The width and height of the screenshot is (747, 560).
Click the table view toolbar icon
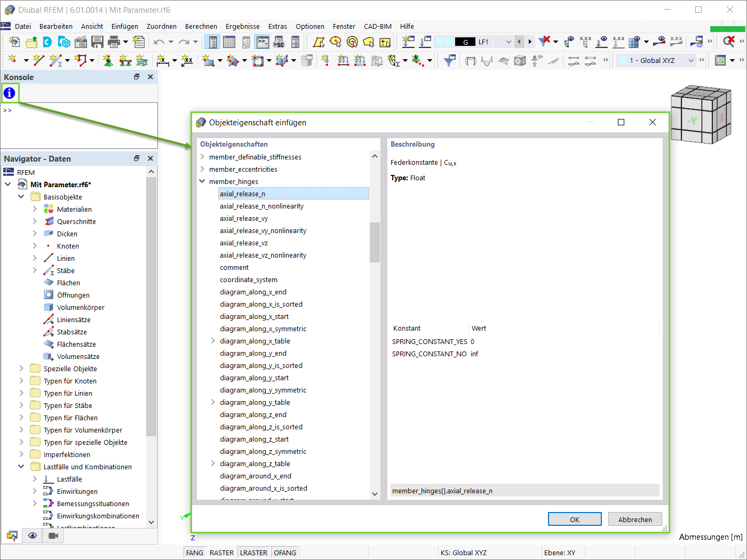point(229,42)
